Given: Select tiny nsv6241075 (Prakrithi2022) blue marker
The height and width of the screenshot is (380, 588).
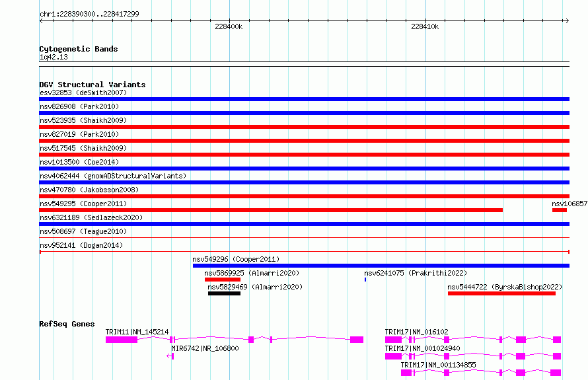Looking at the screenshot, I should click(365, 280).
